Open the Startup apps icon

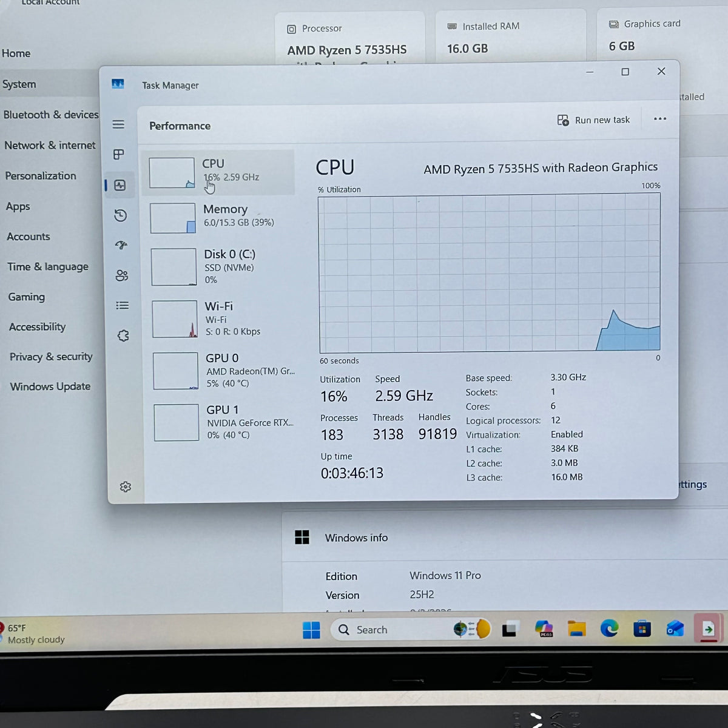[x=121, y=245]
